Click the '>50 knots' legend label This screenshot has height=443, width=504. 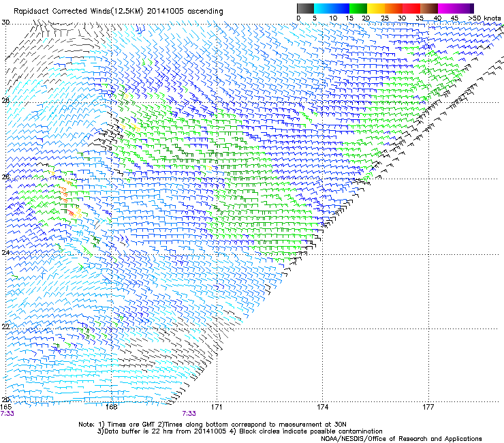[x=484, y=18]
